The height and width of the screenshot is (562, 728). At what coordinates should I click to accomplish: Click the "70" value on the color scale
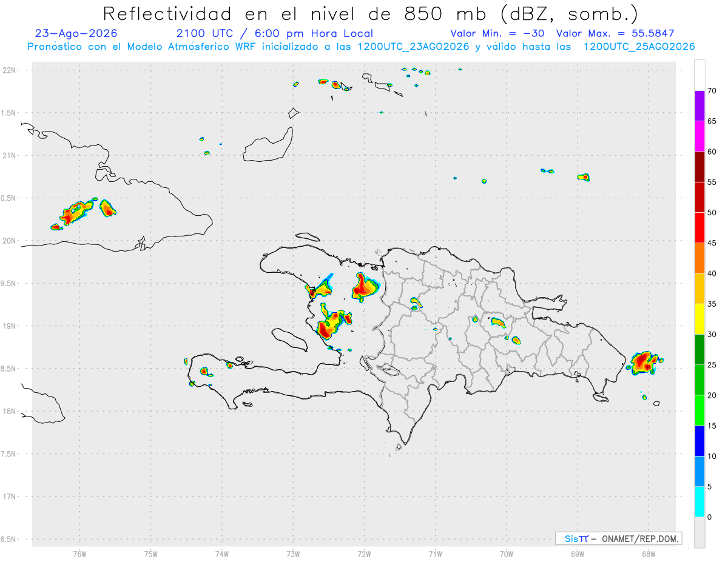point(712,91)
